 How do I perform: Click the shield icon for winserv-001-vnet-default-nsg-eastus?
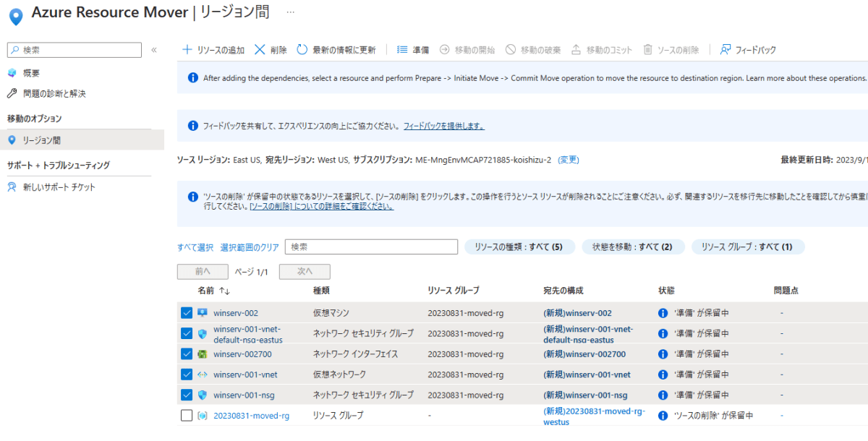point(203,334)
